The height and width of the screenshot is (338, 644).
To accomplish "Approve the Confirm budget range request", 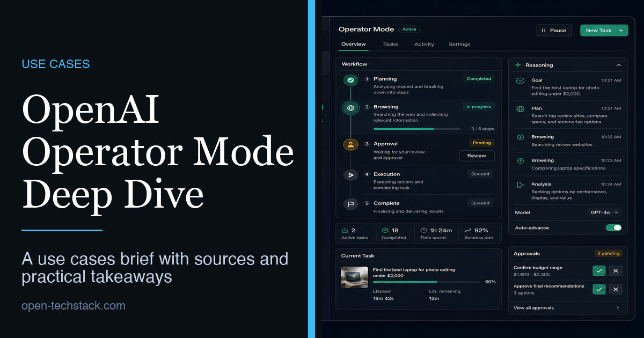I will pyautogui.click(x=599, y=271).
